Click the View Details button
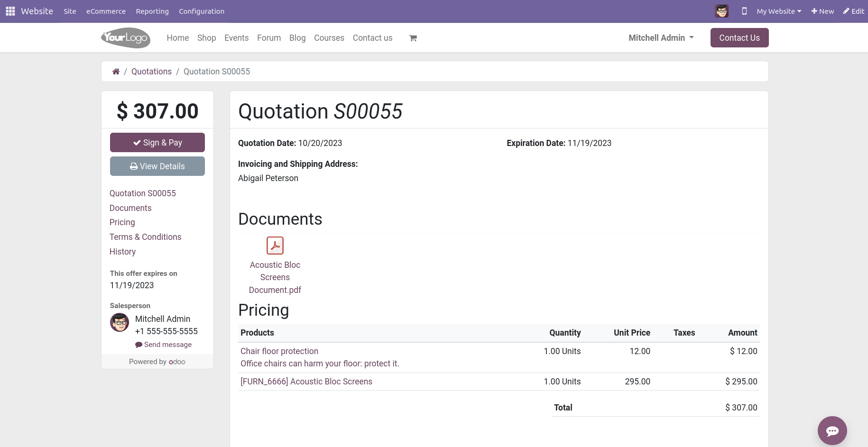Screen dimensions: 868x447 click(x=157, y=166)
